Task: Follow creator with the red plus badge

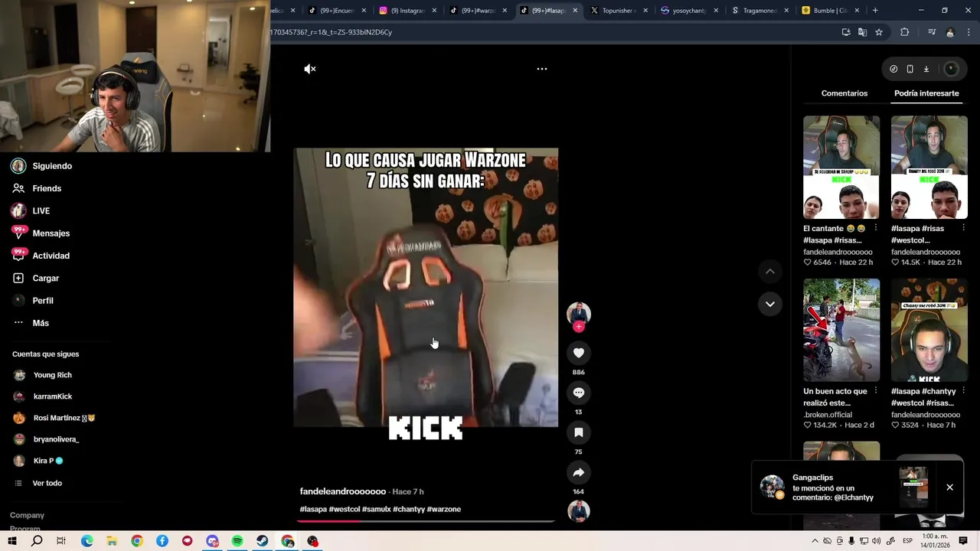Action: pyautogui.click(x=579, y=327)
